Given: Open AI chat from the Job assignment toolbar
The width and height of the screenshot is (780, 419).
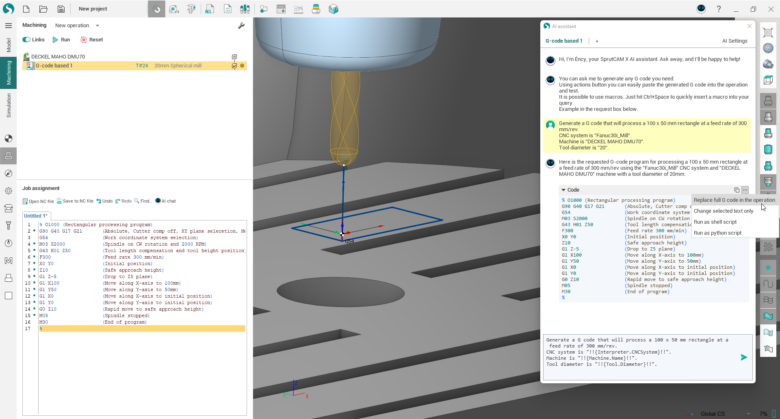Looking at the screenshot, I should point(166,201).
